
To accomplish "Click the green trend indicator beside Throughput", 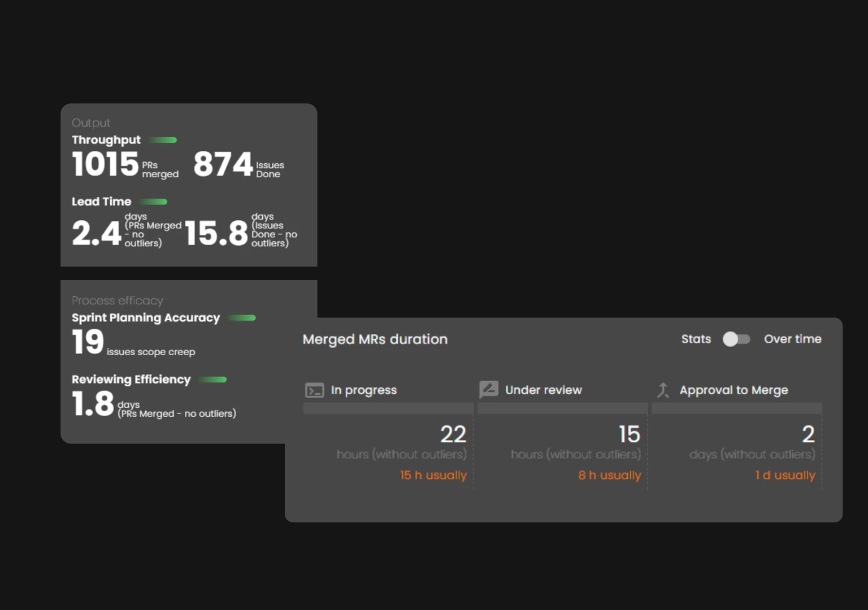I will coord(163,140).
